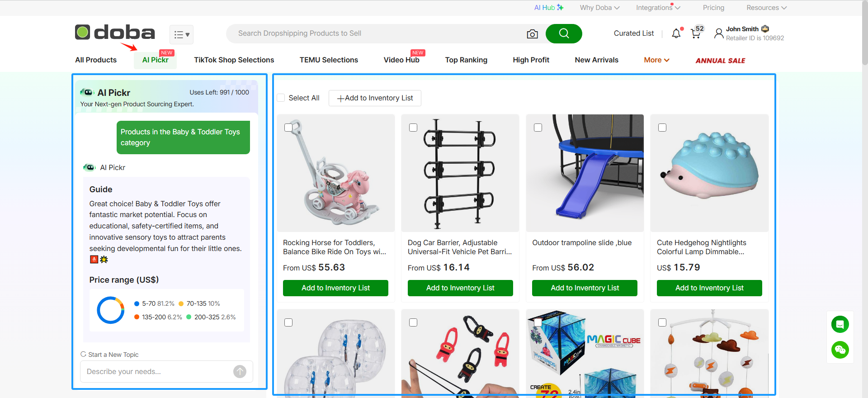Screen dimensions: 868x398
Task: Tick the Rocking Horse product checkbox
Action: coord(288,128)
